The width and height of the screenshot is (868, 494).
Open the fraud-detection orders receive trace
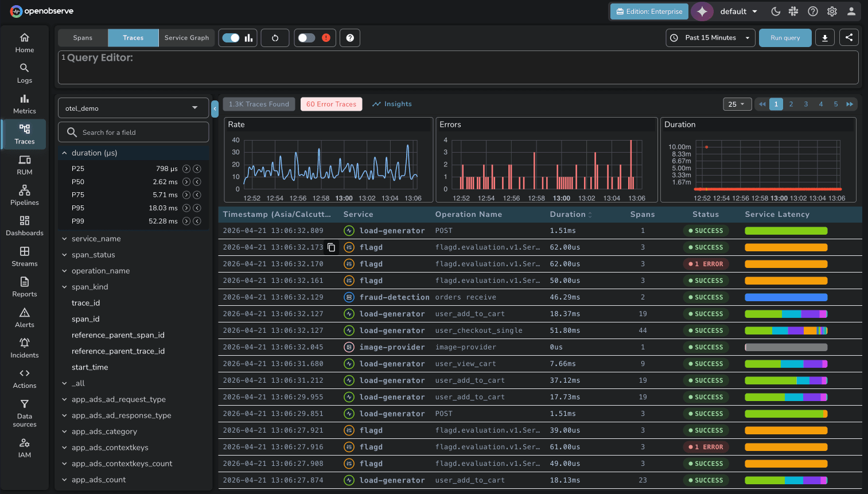tap(540, 297)
